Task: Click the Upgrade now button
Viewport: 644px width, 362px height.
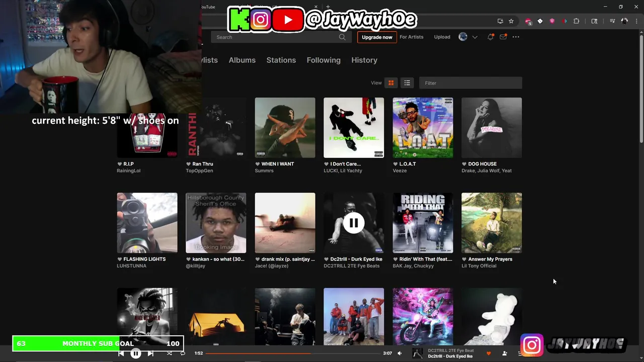Action: pos(377,37)
